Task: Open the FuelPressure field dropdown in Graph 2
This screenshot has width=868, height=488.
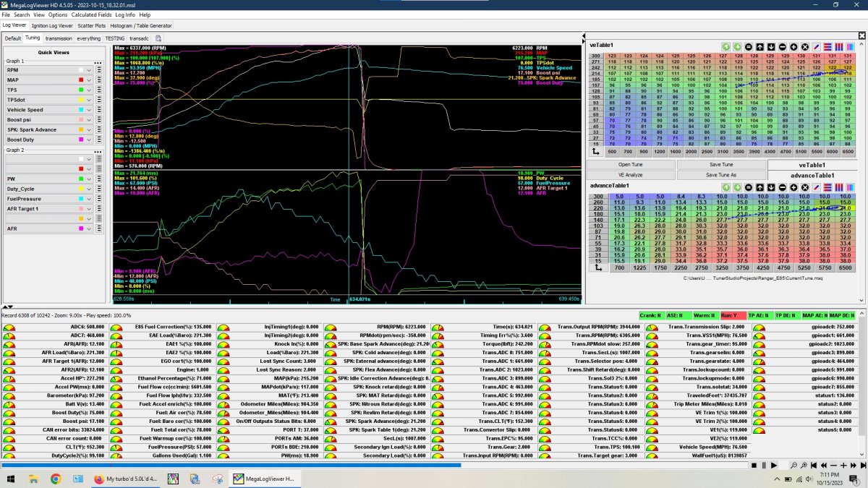Action: 89,199
